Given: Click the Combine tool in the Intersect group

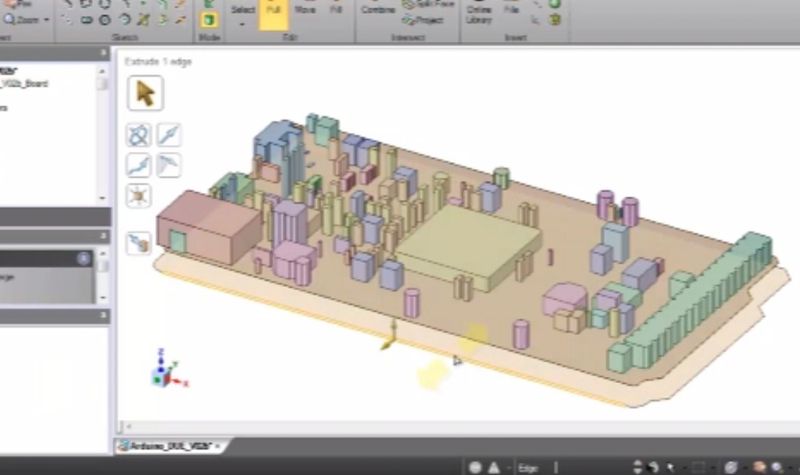Looking at the screenshot, I should [x=378, y=9].
